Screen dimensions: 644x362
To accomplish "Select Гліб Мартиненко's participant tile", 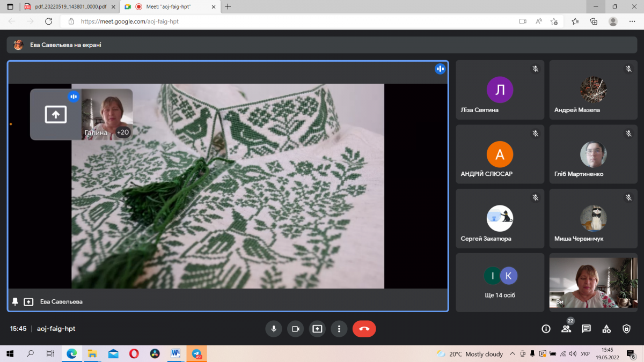I will (593, 155).
